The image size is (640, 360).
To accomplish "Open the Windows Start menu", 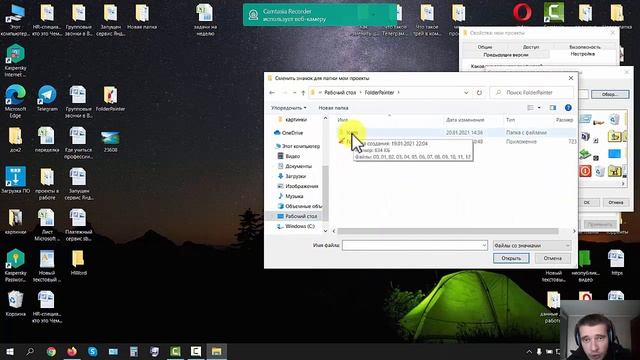I will (x=10, y=351).
